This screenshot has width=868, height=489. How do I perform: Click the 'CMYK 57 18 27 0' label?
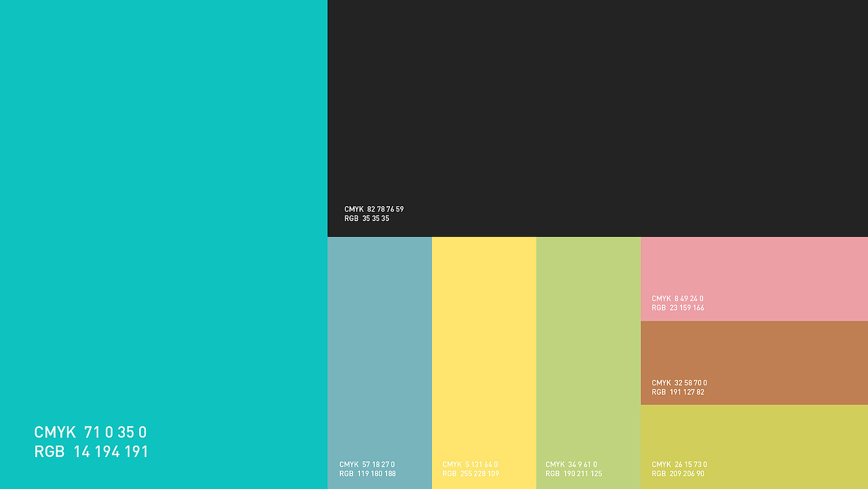[x=367, y=465]
